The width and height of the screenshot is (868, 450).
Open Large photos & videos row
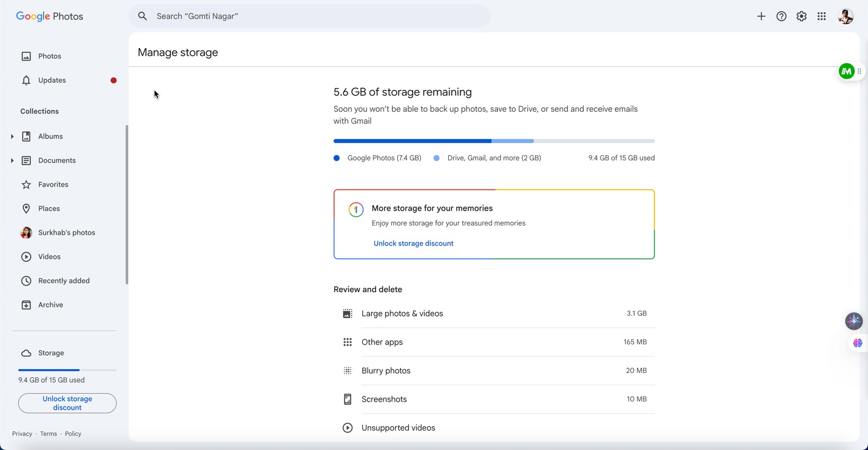coord(494,313)
